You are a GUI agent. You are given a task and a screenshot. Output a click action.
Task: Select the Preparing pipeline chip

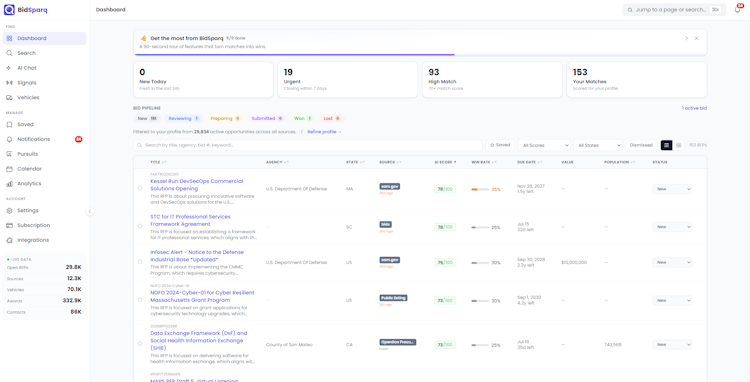pos(225,118)
